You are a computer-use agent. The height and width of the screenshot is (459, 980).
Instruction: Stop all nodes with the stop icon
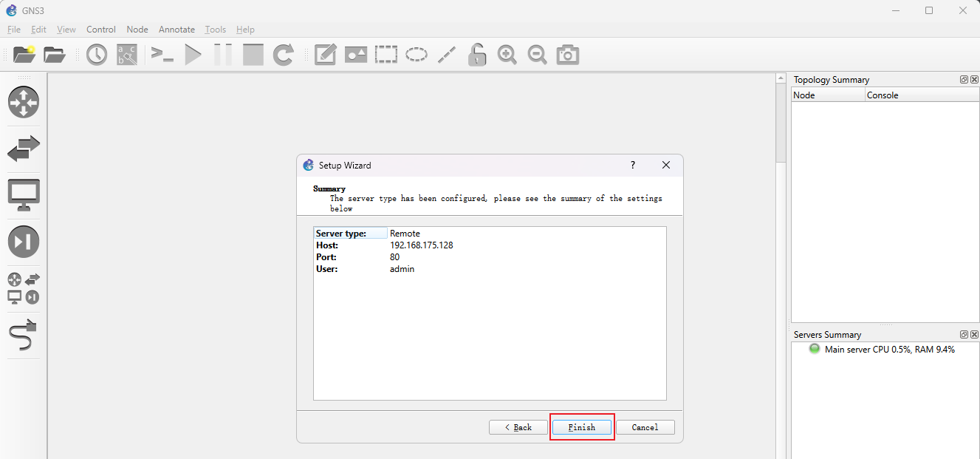253,55
